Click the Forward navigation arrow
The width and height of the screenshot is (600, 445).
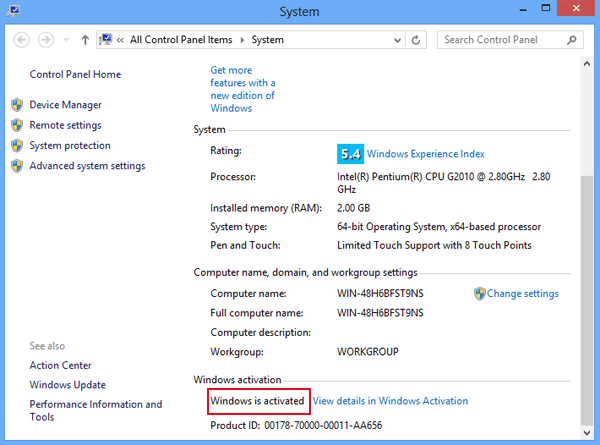[x=46, y=40]
